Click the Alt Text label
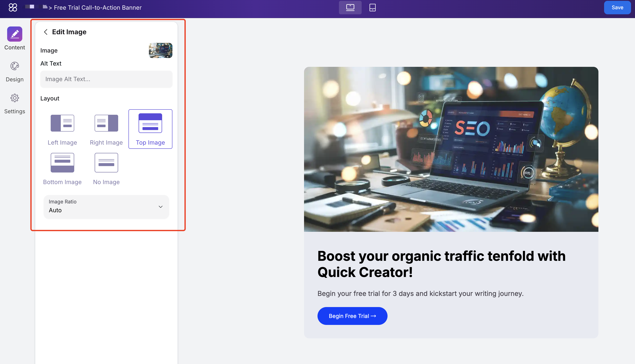The width and height of the screenshot is (635, 364). point(51,63)
